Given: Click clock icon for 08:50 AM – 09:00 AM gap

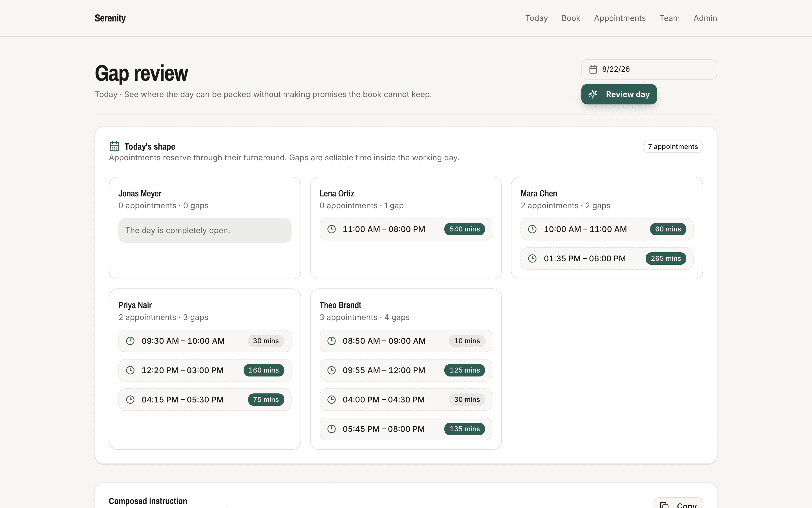Looking at the screenshot, I should click(332, 341).
